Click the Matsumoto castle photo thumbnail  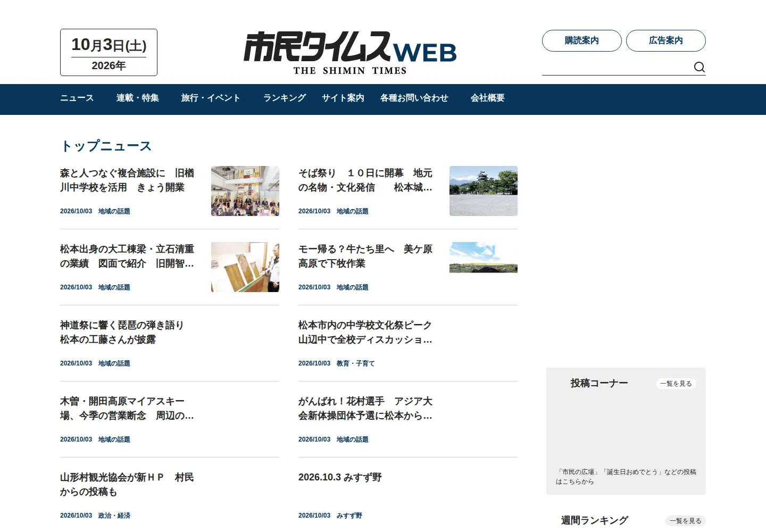point(484,191)
